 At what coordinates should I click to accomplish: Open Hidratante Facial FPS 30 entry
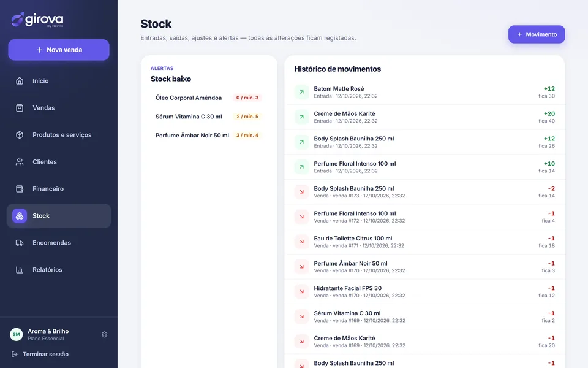pyautogui.click(x=424, y=292)
